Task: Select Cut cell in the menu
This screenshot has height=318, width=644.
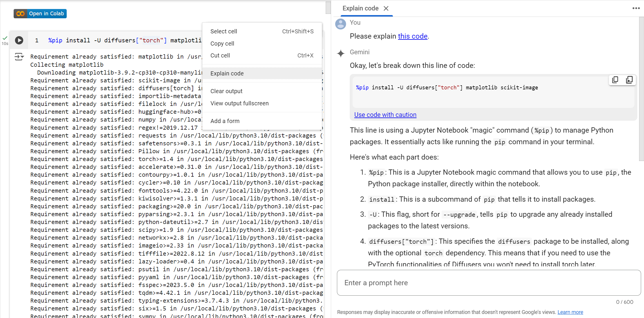Action: coord(220,55)
